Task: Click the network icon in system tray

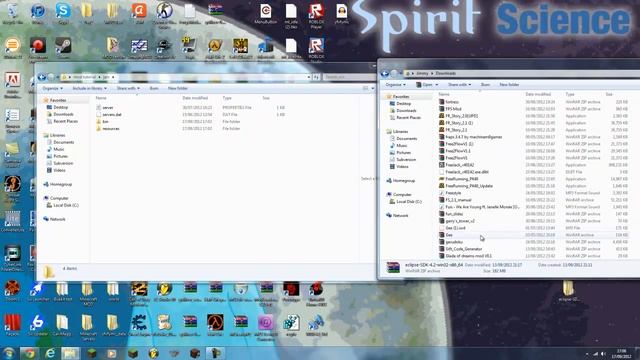Action: point(595,354)
